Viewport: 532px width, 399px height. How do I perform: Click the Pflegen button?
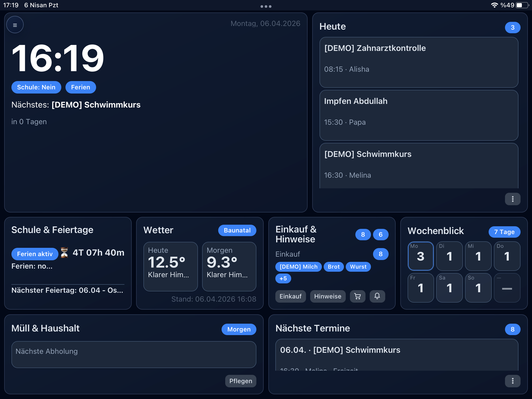[241, 381]
